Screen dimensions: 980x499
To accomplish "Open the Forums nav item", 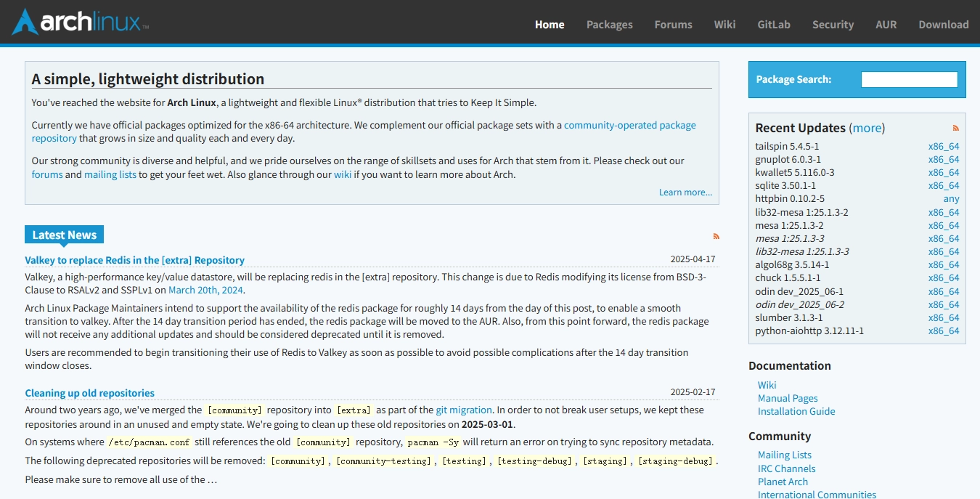I will click(x=674, y=24).
